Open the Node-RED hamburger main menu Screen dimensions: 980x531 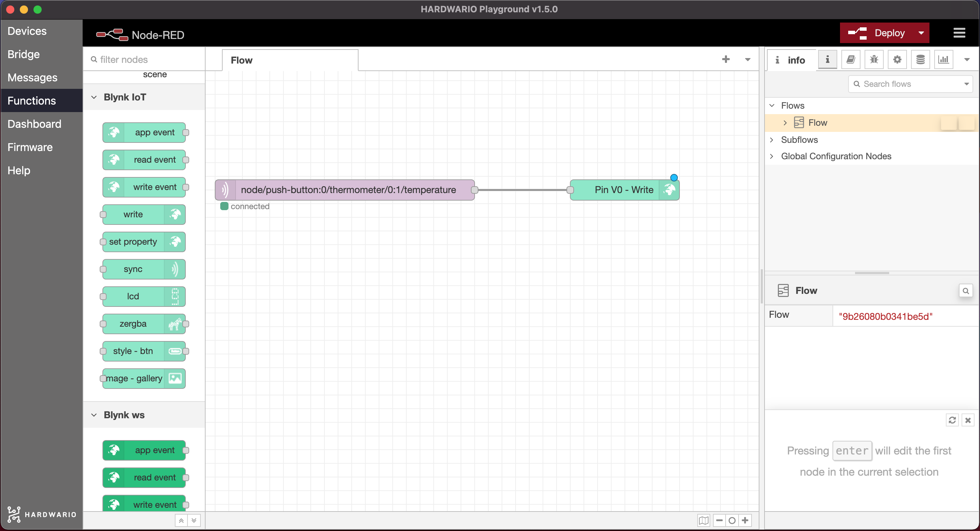959,33
